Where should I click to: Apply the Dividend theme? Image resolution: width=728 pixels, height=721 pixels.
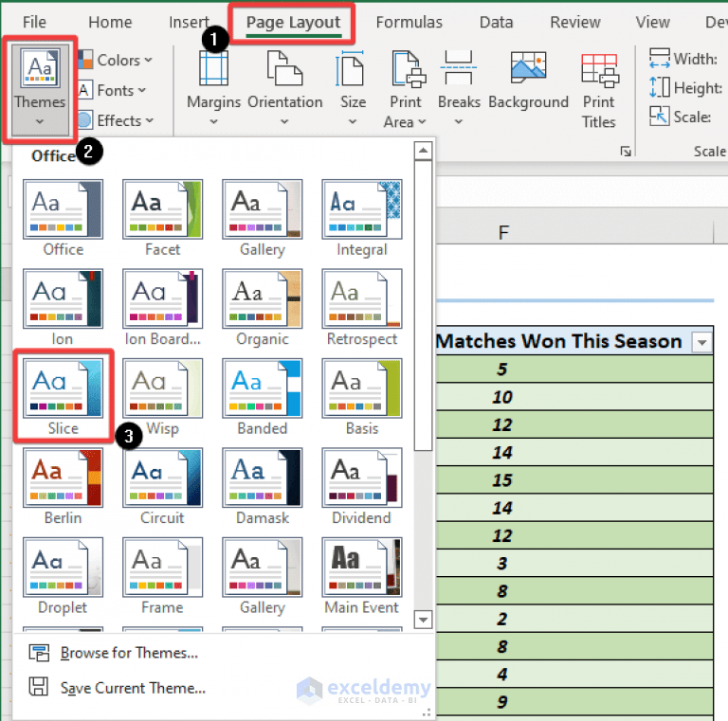click(x=362, y=487)
